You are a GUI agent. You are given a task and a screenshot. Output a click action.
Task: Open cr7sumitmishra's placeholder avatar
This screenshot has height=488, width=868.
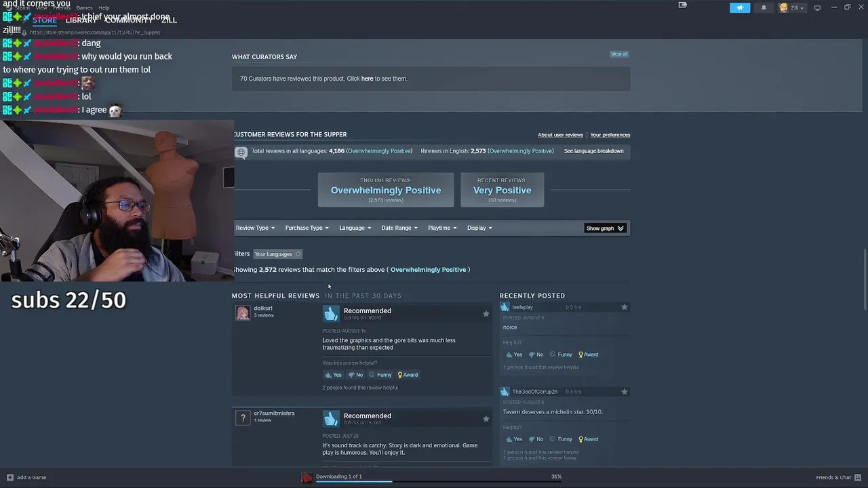tap(242, 418)
